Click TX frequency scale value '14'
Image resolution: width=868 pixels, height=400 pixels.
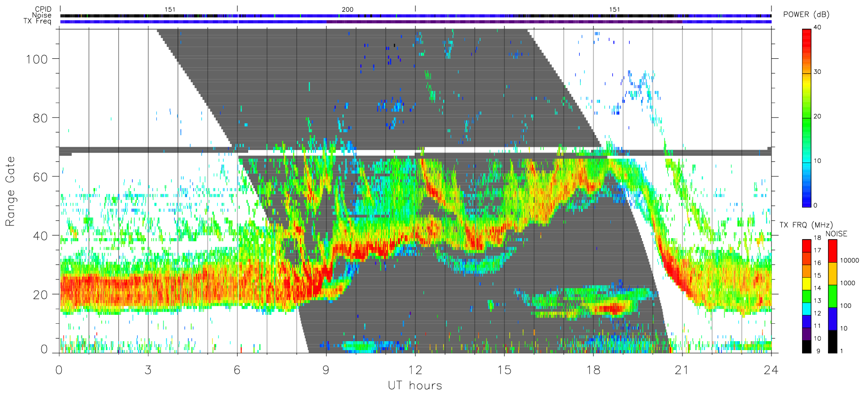817,288
